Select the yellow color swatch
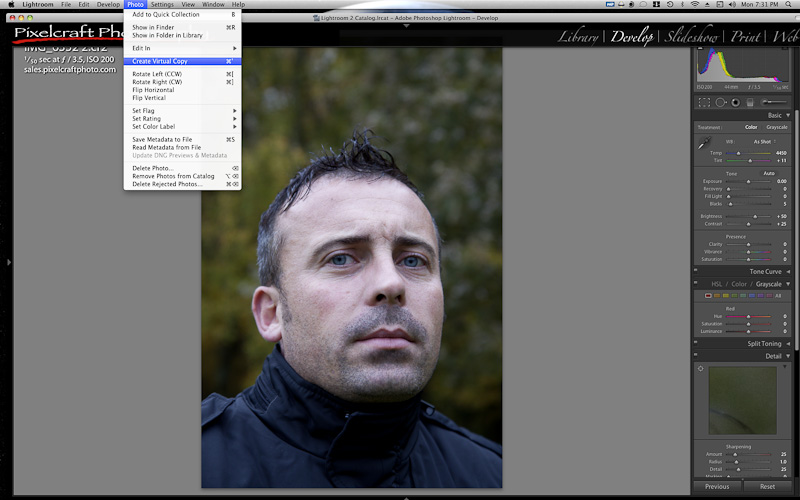This screenshot has width=800, height=500. [x=726, y=296]
